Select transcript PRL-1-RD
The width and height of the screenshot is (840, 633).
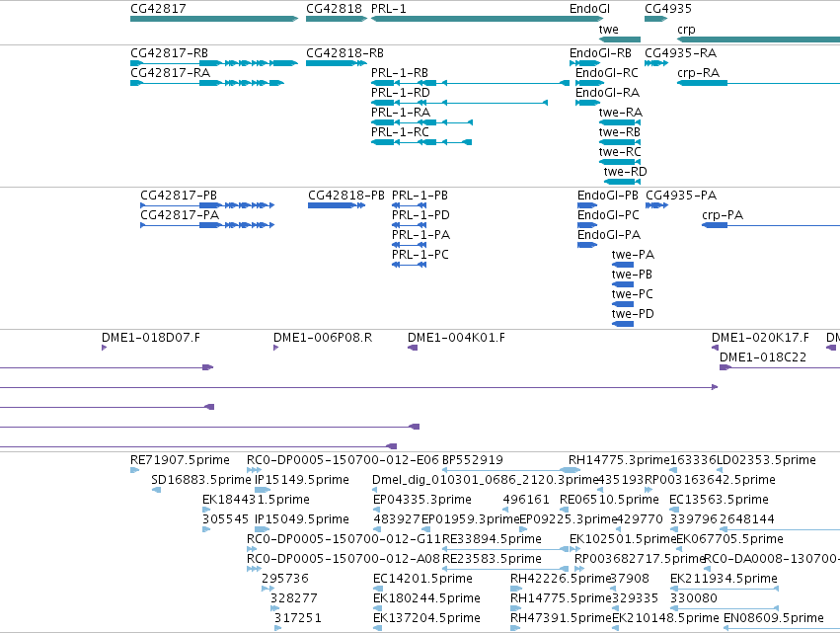(x=459, y=103)
